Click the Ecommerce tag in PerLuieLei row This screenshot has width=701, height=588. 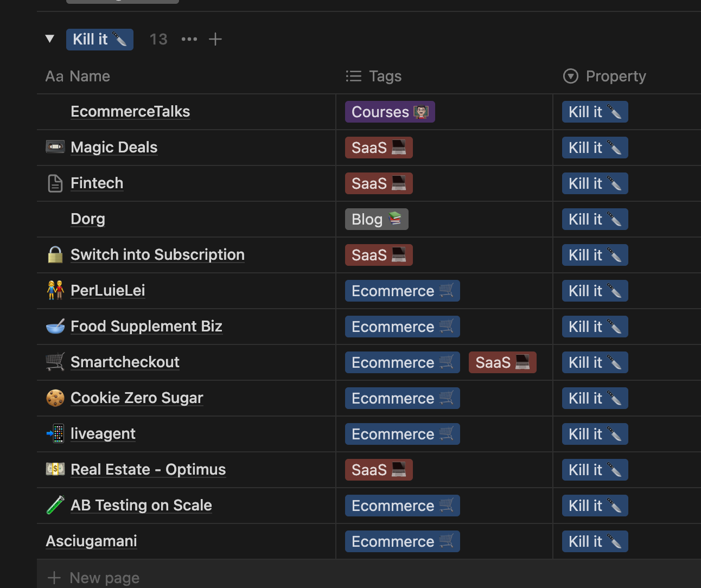(x=403, y=291)
